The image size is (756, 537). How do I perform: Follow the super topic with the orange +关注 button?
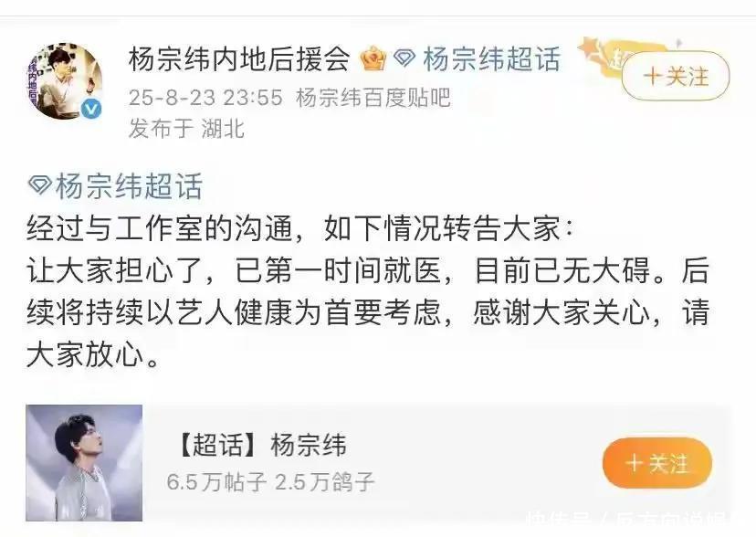(x=657, y=463)
